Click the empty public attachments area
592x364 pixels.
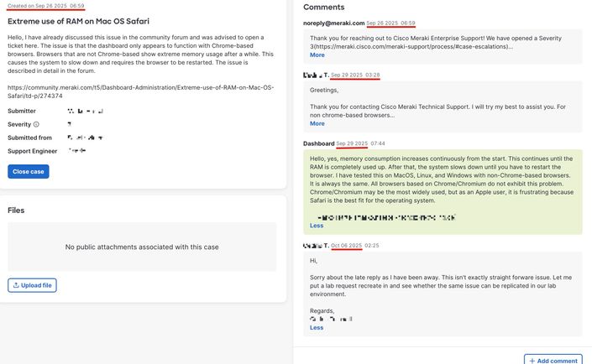pyautogui.click(x=142, y=247)
